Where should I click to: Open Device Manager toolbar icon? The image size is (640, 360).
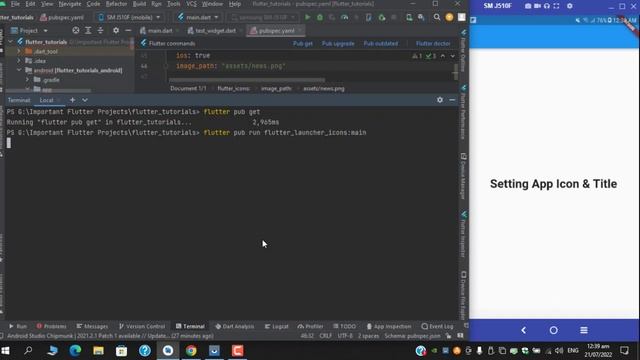click(x=409, y=17)
